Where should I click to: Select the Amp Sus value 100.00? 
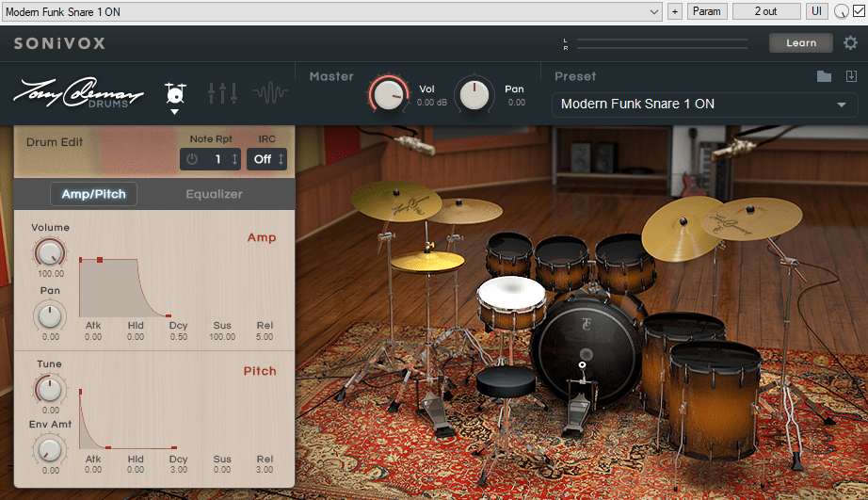pyautogui.click(x=222, y=337)
